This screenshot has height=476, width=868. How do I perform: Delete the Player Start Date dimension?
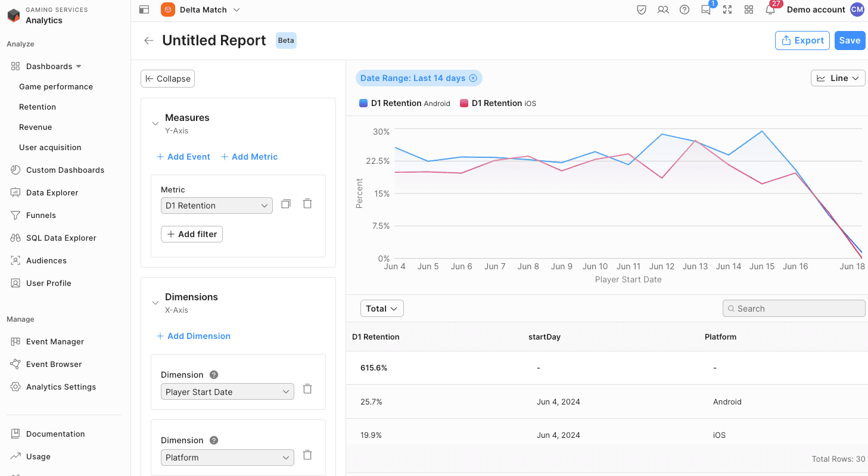click(x=307, y=389)
